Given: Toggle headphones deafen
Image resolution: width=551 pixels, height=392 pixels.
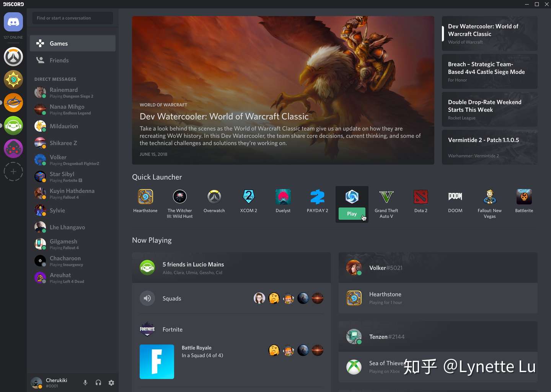Looking at the screenshot, I should (98, 383).
